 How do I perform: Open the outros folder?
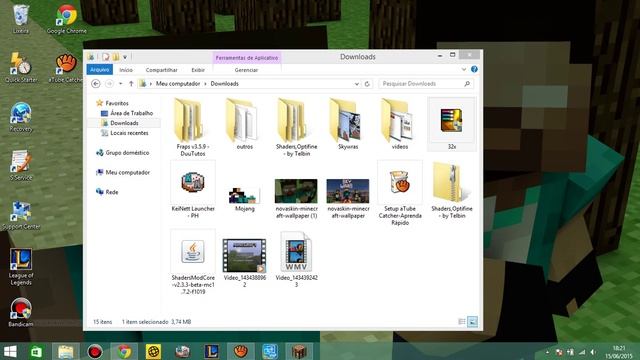coord(244,124)
